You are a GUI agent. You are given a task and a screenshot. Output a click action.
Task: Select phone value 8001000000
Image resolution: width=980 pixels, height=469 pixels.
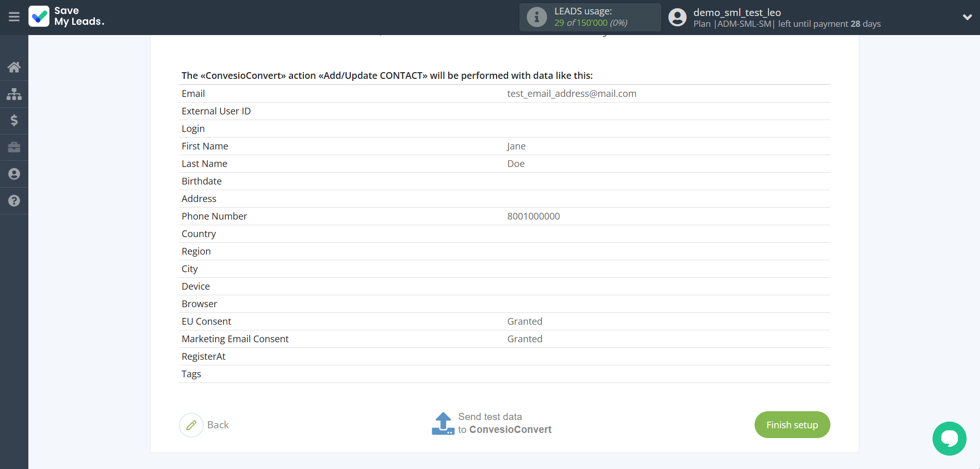(x=533, y=216)
